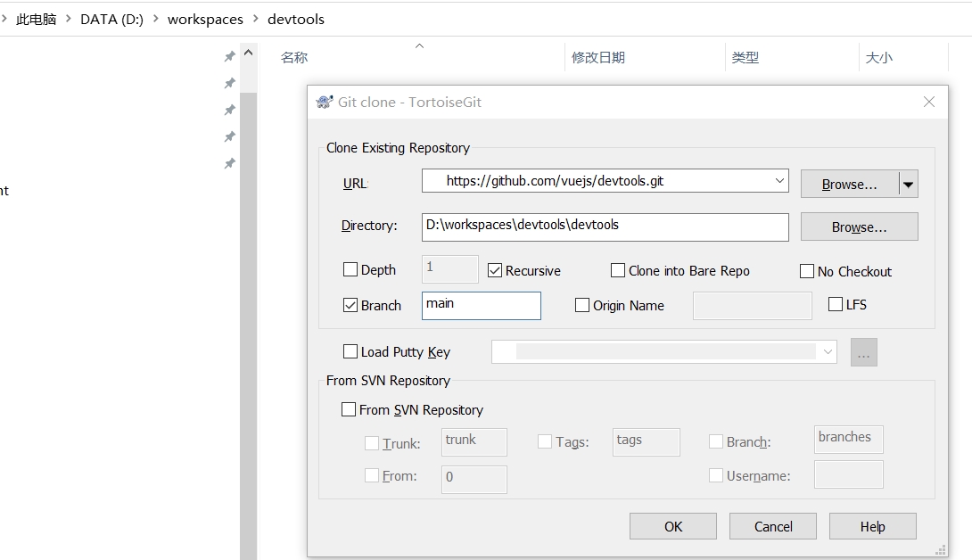The image size is (972, 560).
Task: Open Help for Git clone
Action: 873,526
